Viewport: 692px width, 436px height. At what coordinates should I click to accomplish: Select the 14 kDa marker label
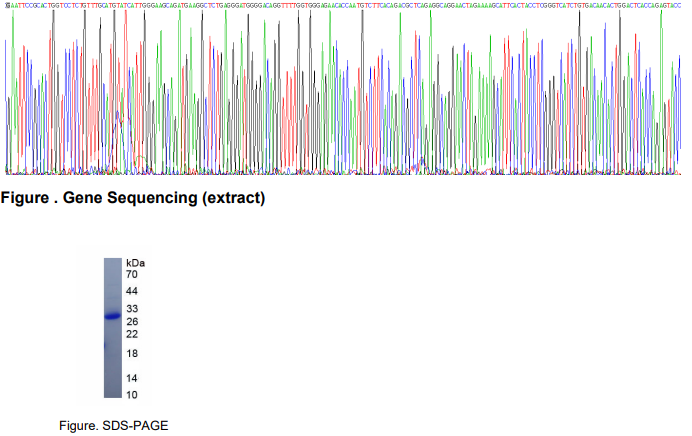[x=132, y=378]
